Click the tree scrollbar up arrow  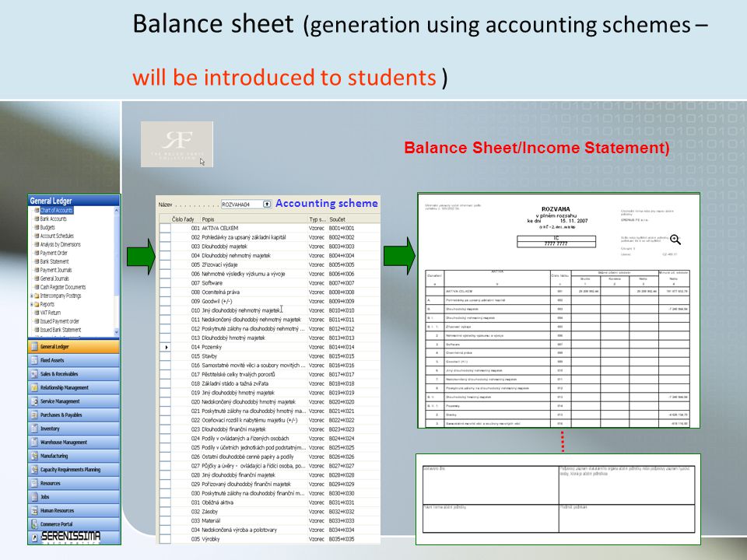click(x=116, y=210)
